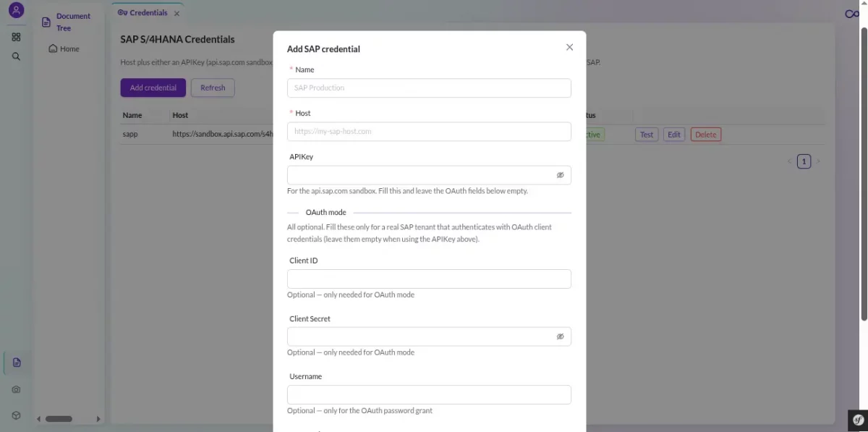Delete the sapp credential
The height and width of the screenshot is (432, 868).
706,135
